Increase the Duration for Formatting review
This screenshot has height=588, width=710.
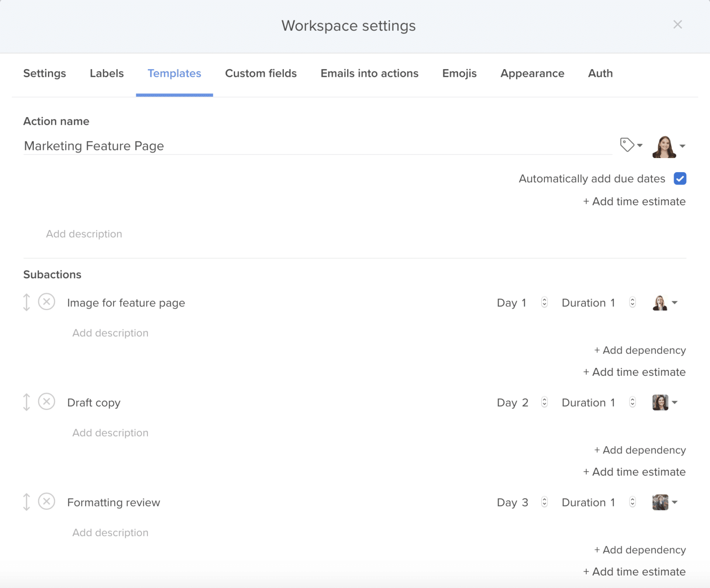point(632,500)
